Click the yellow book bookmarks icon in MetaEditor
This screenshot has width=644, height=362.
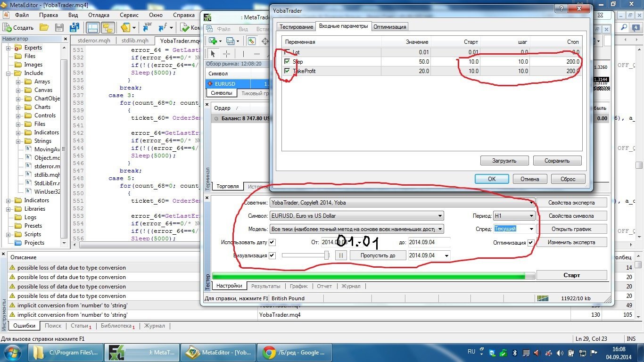(125, 28)
